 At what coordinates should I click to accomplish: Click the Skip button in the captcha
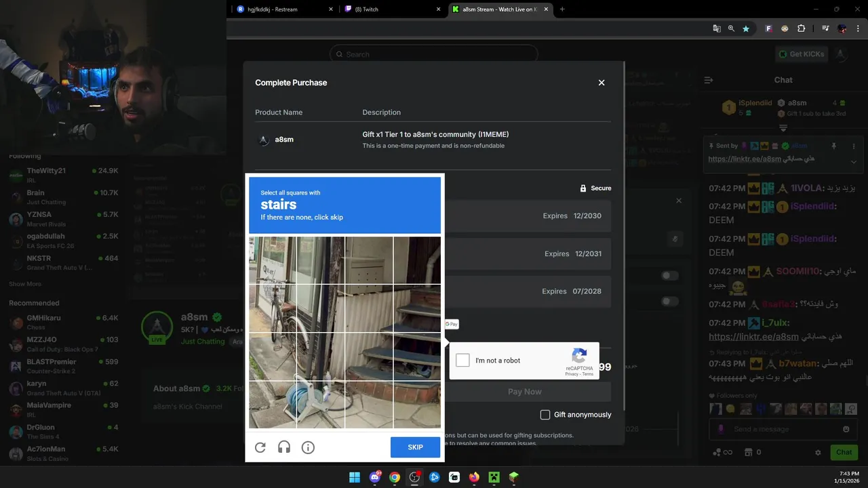tap(415, 447)
